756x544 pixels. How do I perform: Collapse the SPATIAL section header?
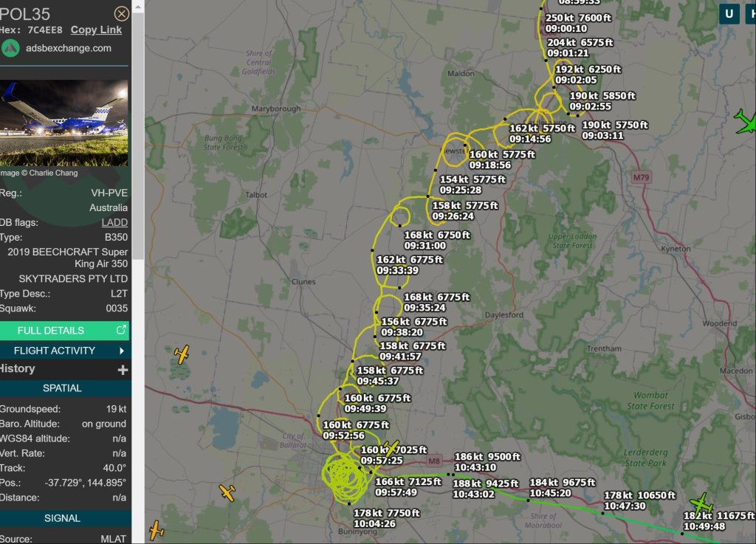(63, 388)
